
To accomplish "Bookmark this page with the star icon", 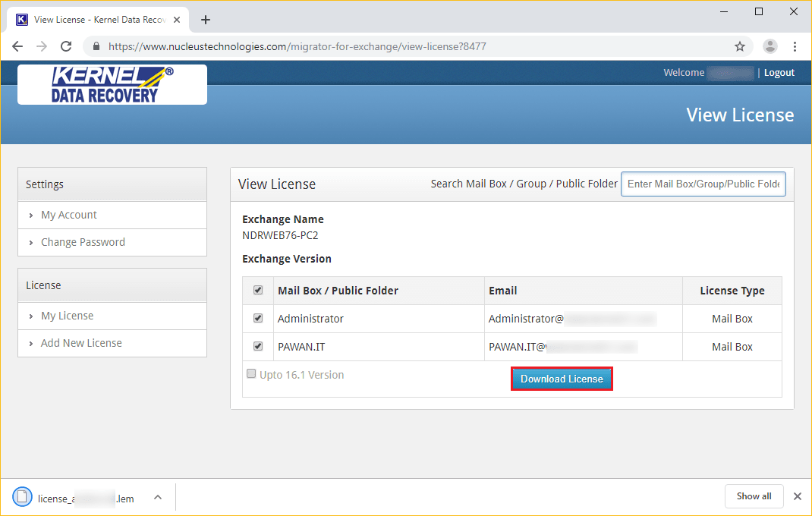I will 739,46.
